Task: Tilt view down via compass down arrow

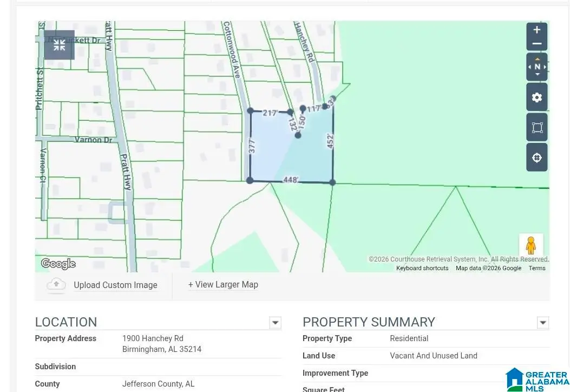Action: (536, 74)
